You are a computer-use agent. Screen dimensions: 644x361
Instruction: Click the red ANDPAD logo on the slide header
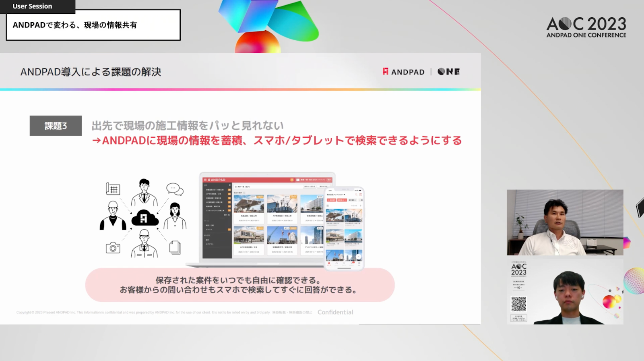coord(403,72)
